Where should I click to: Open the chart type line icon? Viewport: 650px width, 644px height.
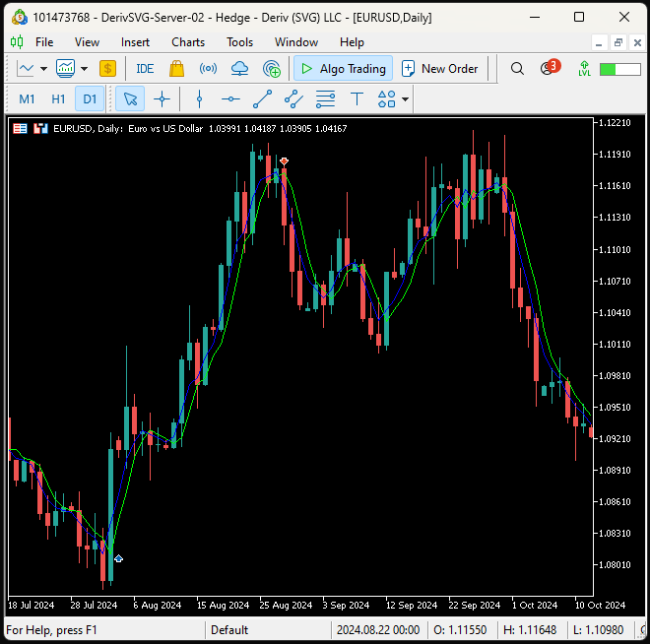pyautogui.click(x=26, y=68)
